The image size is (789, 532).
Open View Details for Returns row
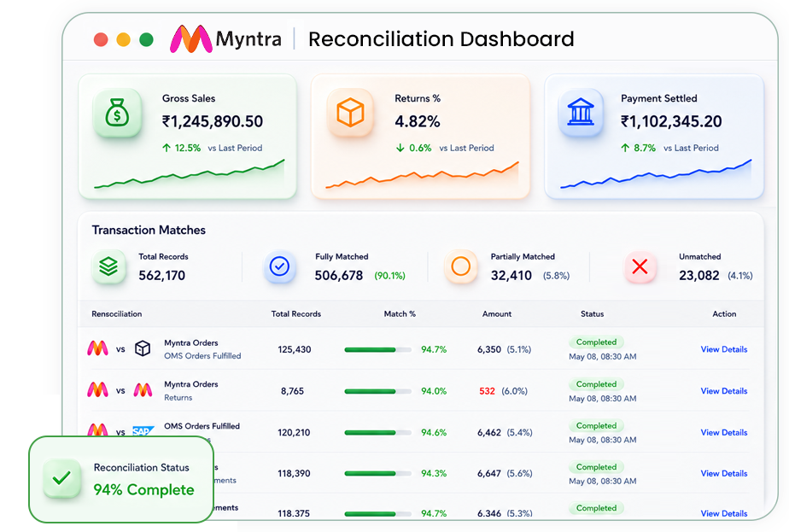click(x=723, y=391)
